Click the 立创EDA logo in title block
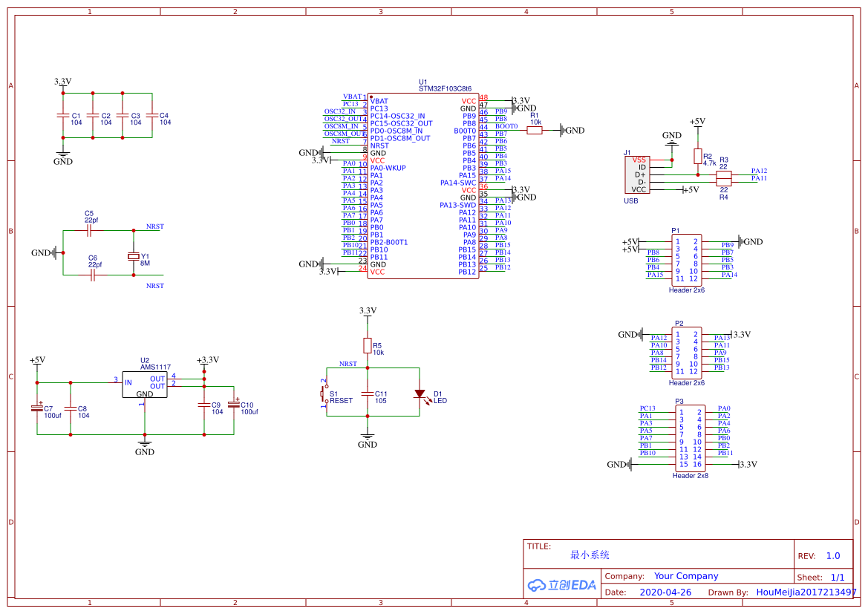 coord(562,585)
